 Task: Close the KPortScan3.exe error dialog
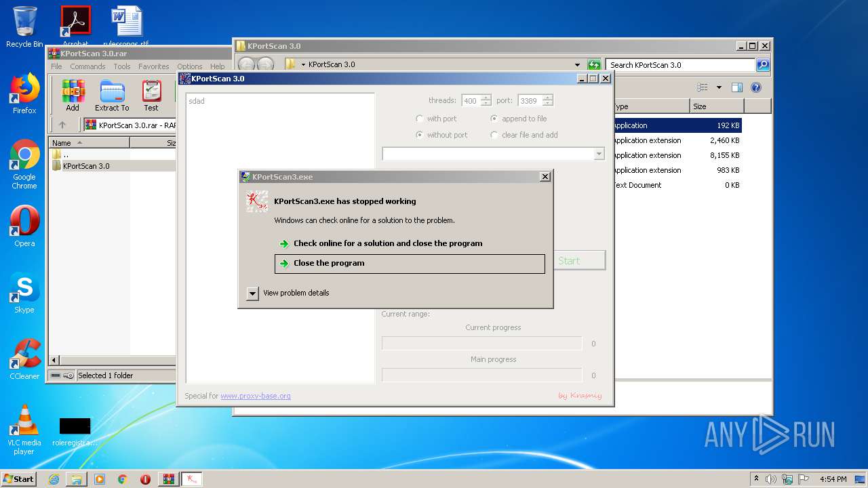click(x=545, y=177)
